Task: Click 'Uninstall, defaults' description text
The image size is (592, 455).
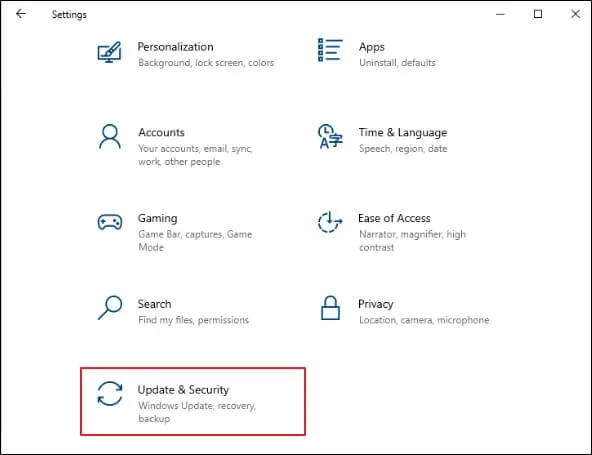Action: [x=397, y=63]
